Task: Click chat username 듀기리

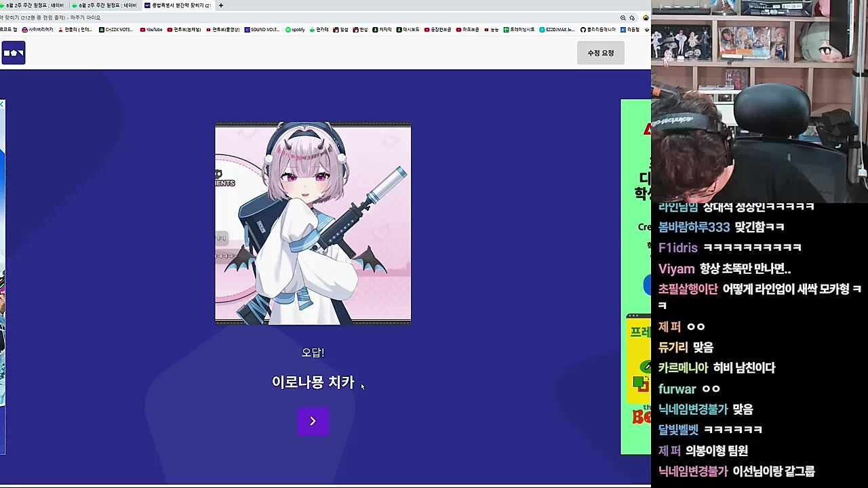Action: pyautogui.click(x=673, y=347)
